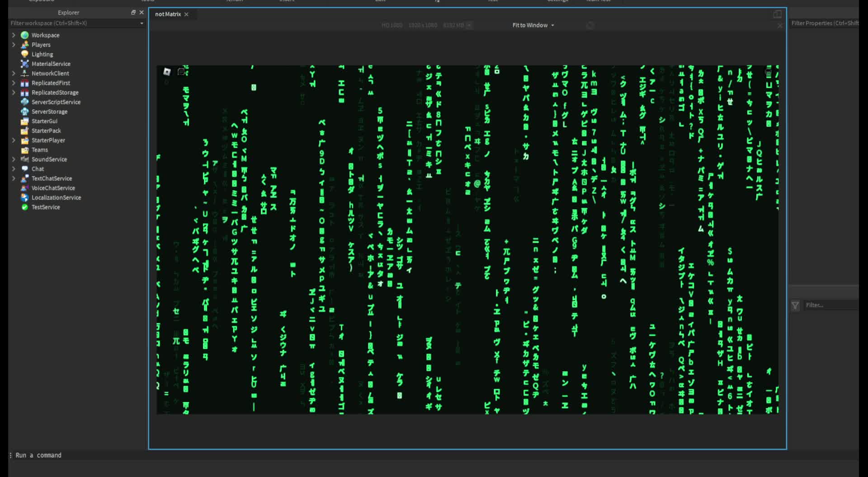This screenshot has width=868, height=477.
Task: Click the filter funnel icon in Properties panel
Action: point(795,305)
